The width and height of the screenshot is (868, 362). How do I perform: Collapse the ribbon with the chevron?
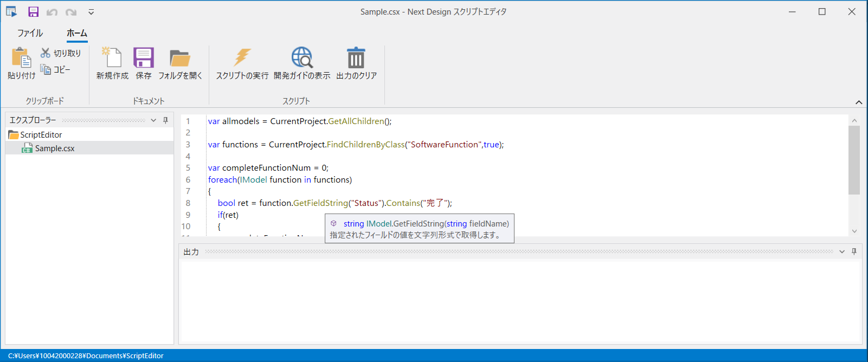pyautogui.click(x=859, y=102)
